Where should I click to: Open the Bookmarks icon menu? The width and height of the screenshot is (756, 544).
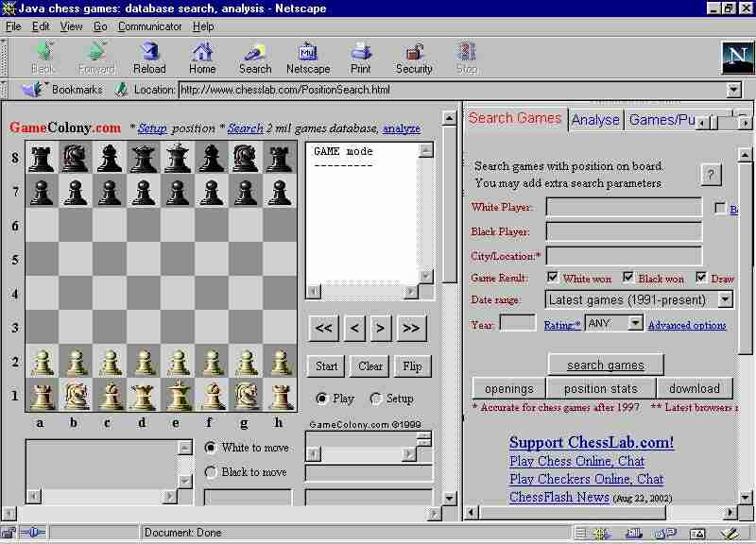click(x=33, y=89)
